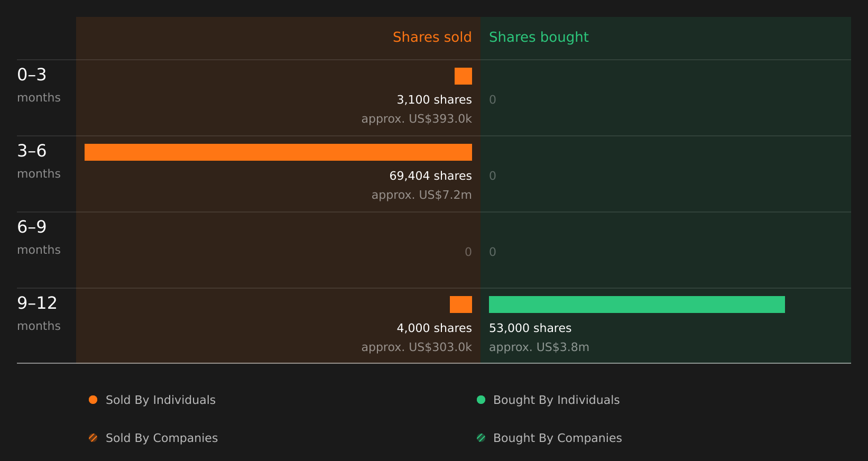Click the approx. US$393.0k value
Screen dimensions: 868x461
click(417, 119)
